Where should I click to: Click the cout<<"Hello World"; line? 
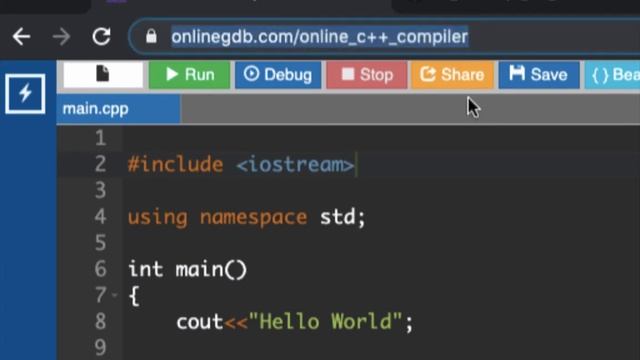pos(295,322)
